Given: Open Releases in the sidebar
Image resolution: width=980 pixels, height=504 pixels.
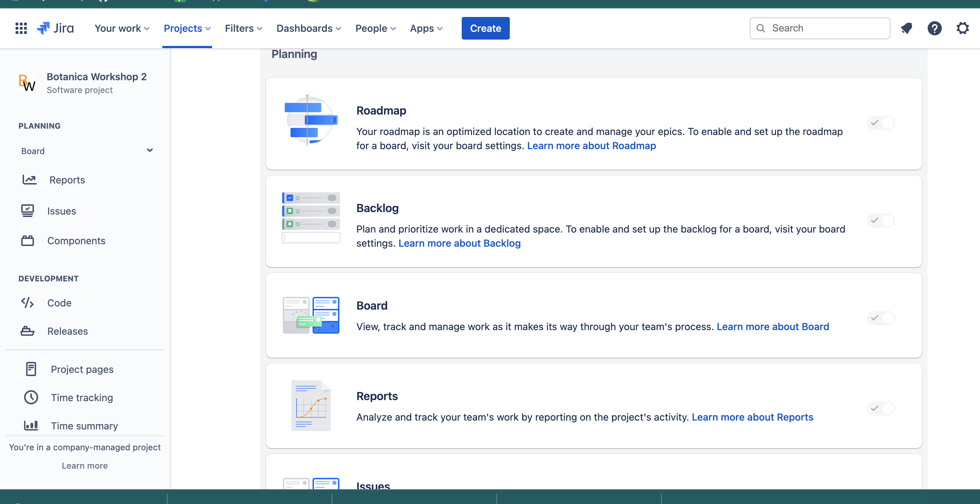Looking at the screenshot, I should tap(67, 331).
